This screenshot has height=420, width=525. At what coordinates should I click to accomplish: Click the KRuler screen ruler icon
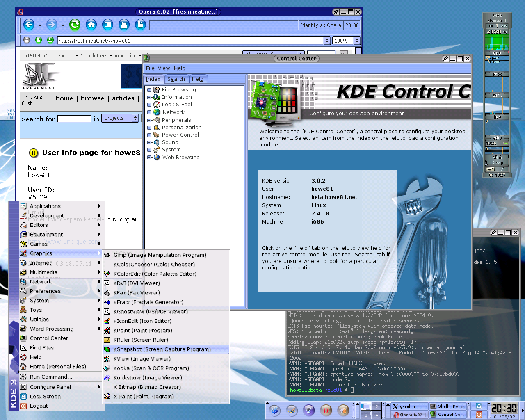[x=107, y=340]
